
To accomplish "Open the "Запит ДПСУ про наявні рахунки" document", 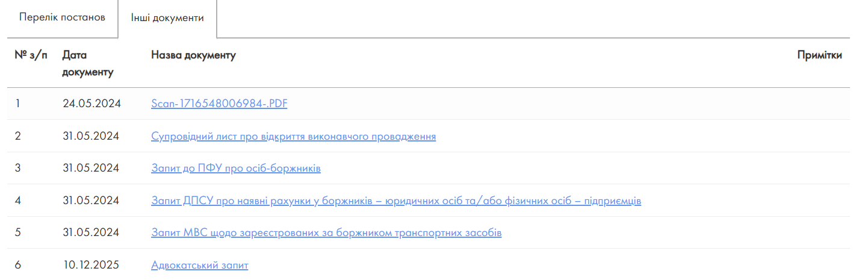I will [395, 201].
